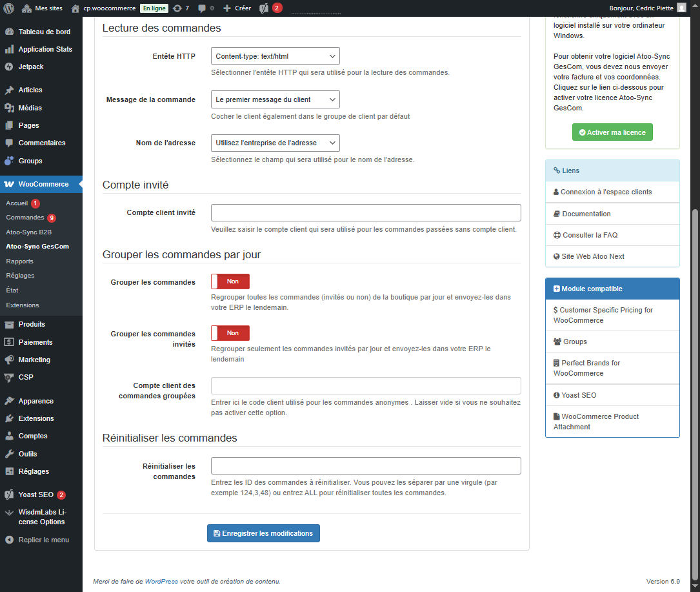This screenshot has height=592, width=700.
Task: Open the Créer new content menu
Action: [237, 8]
